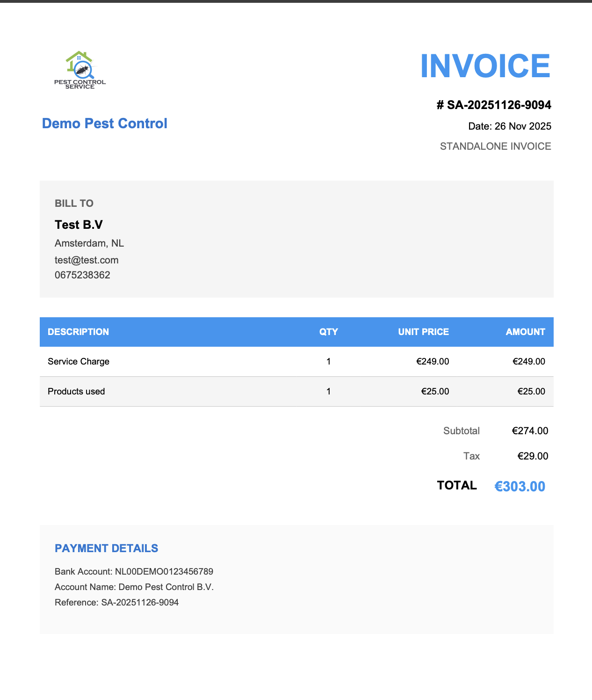Click the Subtotal value €274.00

coord(530,431)
